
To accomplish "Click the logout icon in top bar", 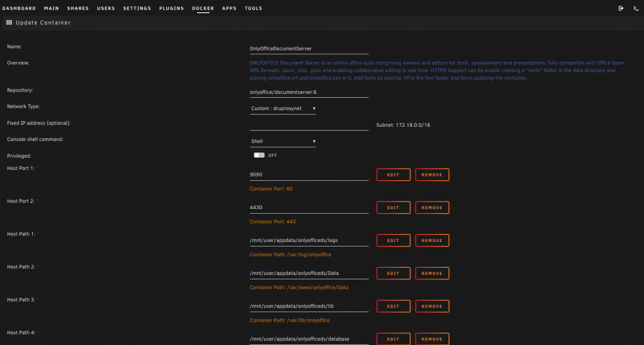I will click(621, 8).
